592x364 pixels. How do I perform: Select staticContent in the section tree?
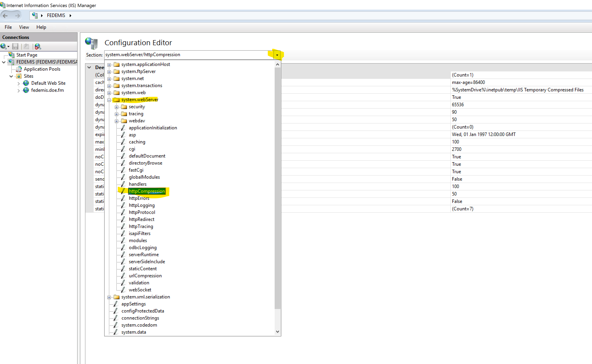click(x=143, y=269)
